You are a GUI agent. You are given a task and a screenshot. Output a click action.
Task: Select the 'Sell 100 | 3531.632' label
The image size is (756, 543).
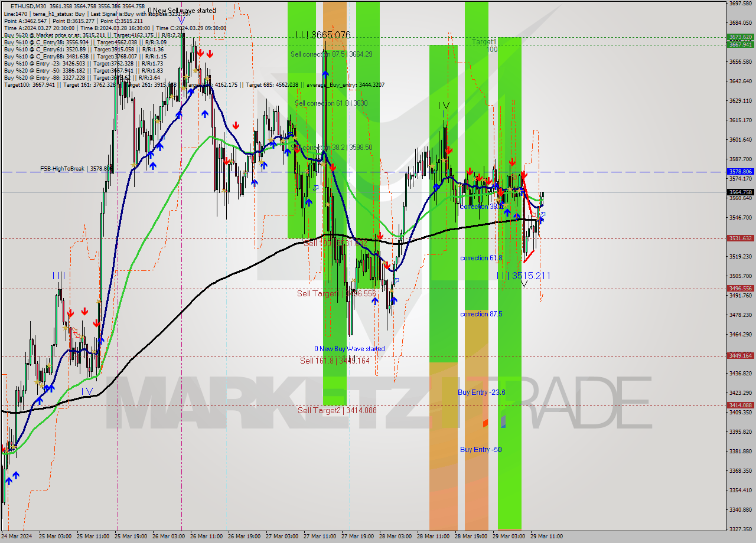(337, 243)
